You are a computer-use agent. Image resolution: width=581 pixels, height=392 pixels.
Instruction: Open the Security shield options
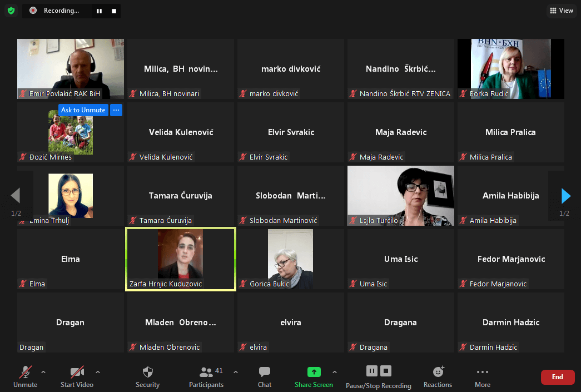[x=147, y=376]
